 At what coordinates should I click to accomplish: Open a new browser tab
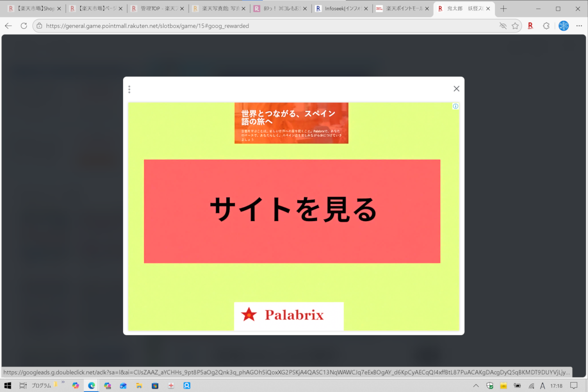[503, 9]
